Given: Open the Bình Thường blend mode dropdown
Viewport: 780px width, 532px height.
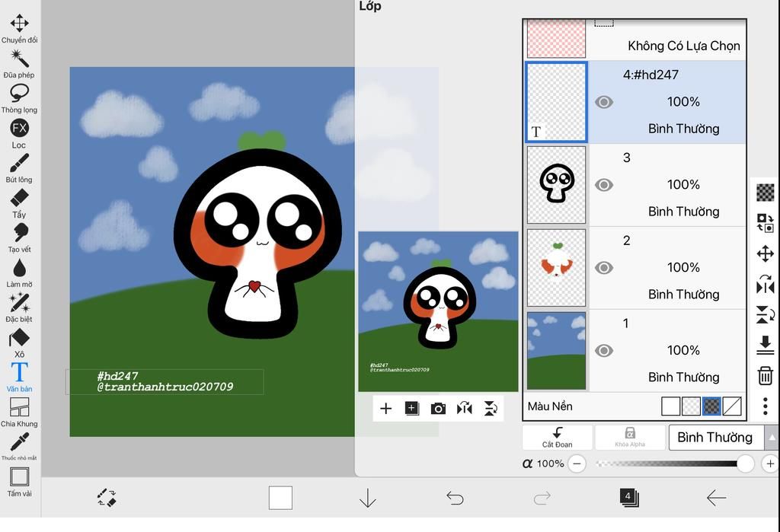Looking at the screenshot, I should (x=716, y=438).
